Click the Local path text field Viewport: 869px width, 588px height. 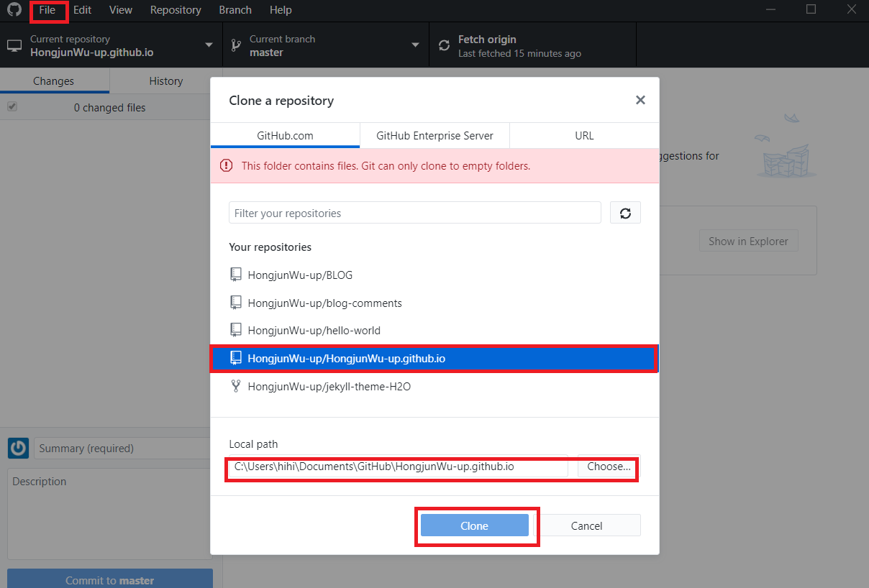pyautogui.click(x=399, y=467)
